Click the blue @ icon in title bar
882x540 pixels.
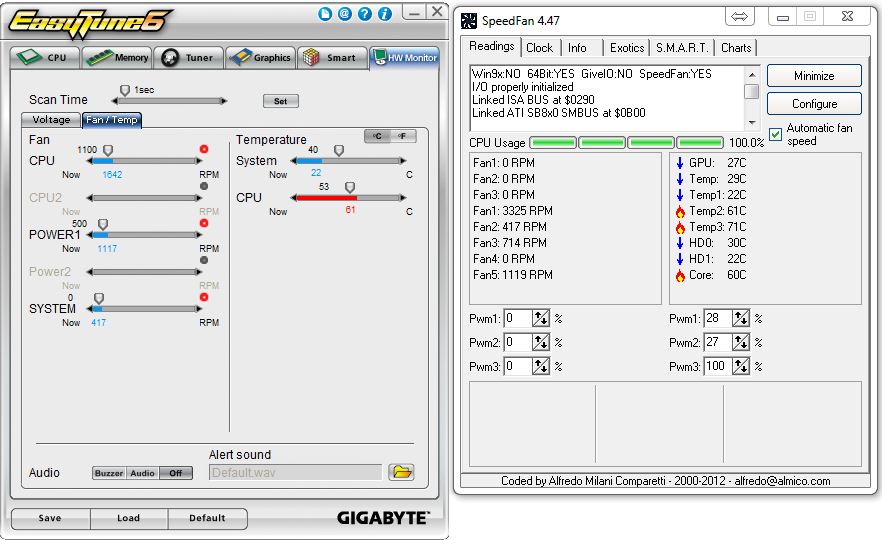[x=344, y=14]
